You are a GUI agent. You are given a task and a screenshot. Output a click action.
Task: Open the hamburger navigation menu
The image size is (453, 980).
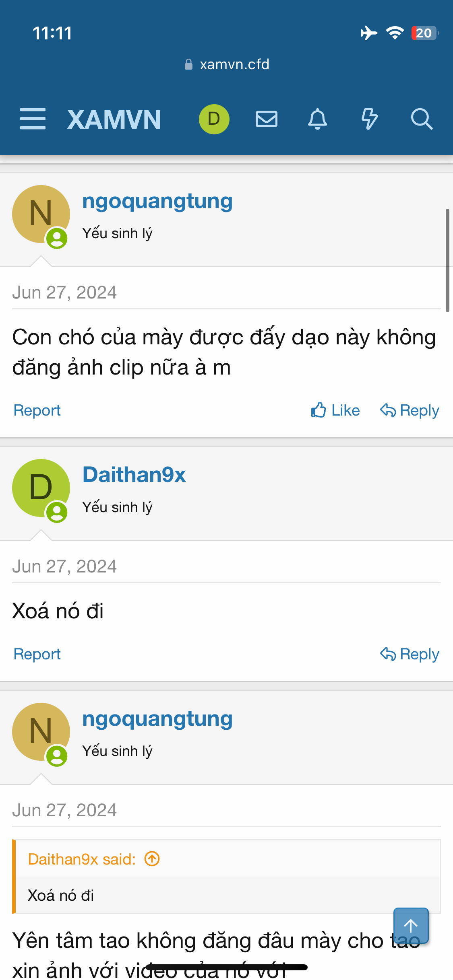pyautogui.click(x=33, y=119)
